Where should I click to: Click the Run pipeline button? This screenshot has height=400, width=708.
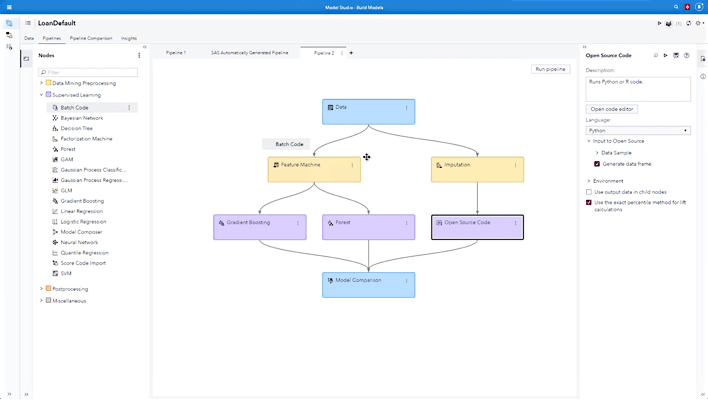point(550,69)
